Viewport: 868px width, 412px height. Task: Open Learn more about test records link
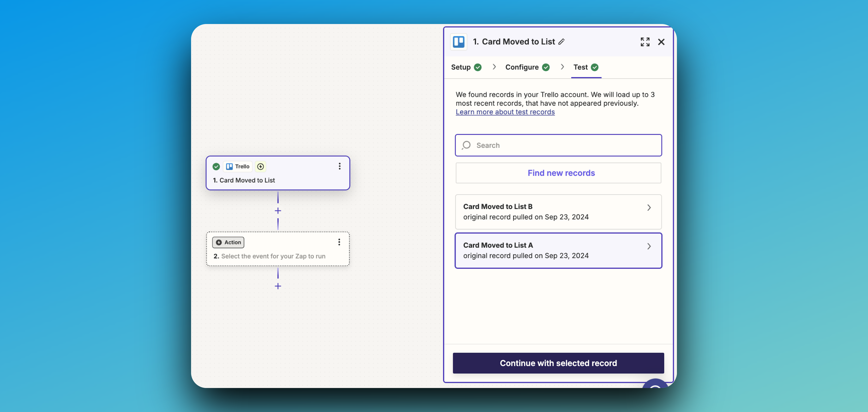pos(505,112)
